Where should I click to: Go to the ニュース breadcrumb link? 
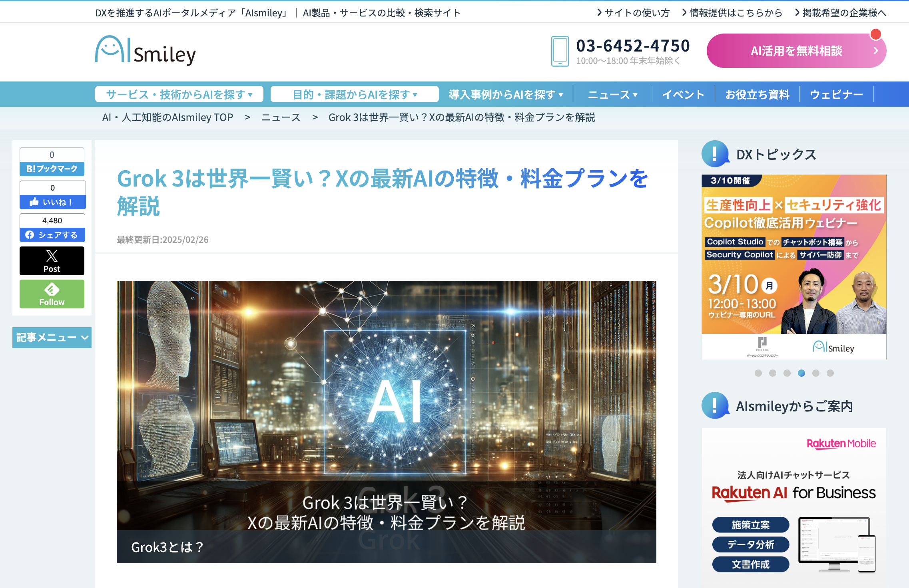tap(281, 117)
